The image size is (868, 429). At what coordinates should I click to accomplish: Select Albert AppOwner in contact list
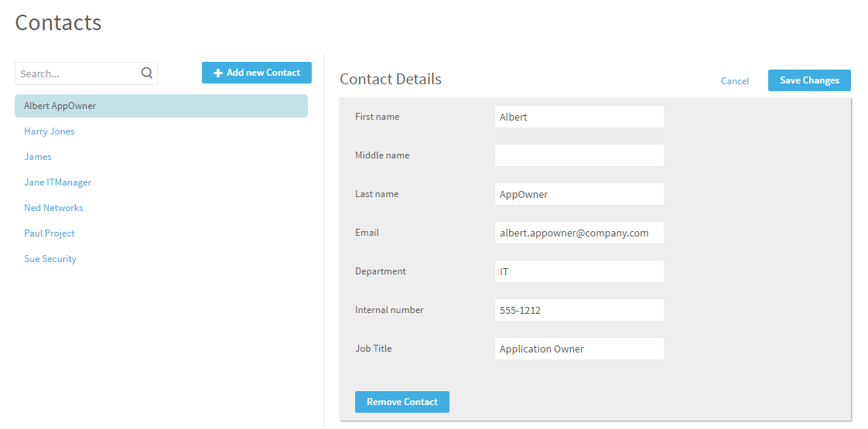click(x=60, y=106)
